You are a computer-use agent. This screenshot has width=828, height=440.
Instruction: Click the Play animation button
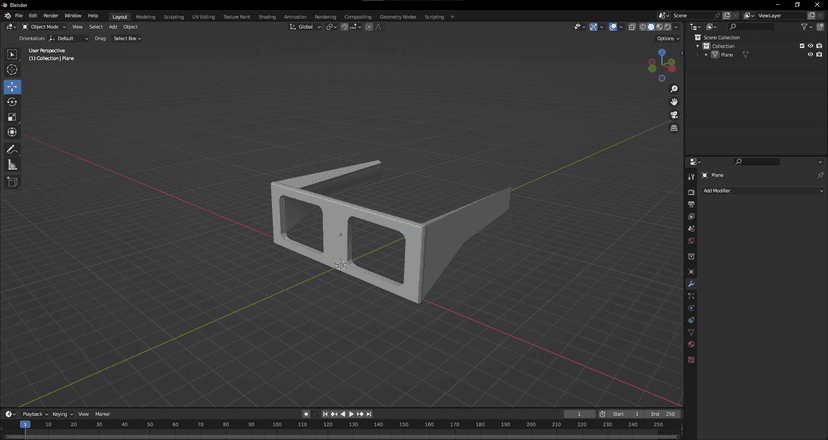(x=351, y=414)
